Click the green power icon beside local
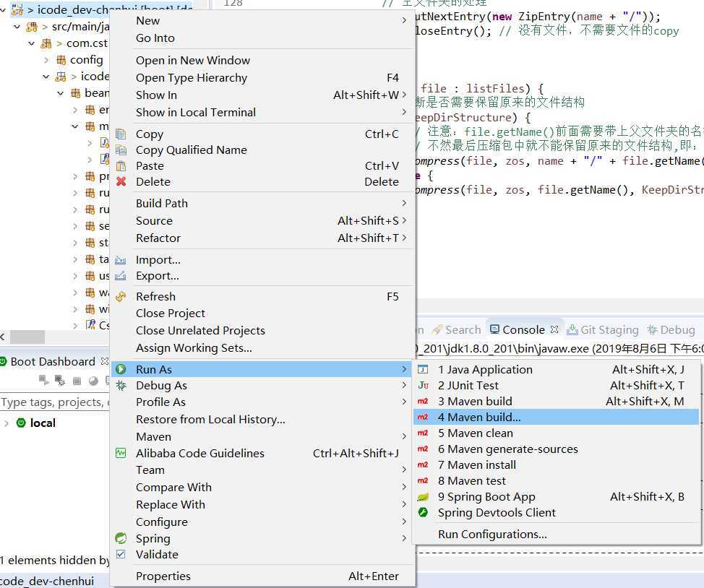 [21, 423]
